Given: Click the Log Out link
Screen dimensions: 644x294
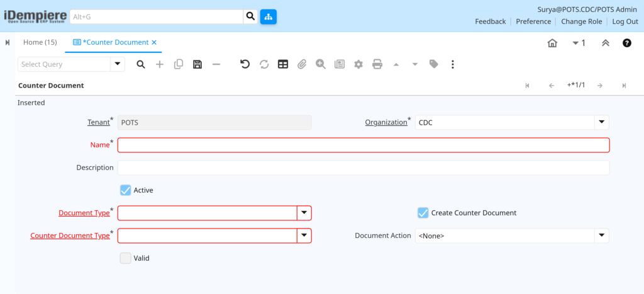Looking at the screenshot, I should (625, 21).
